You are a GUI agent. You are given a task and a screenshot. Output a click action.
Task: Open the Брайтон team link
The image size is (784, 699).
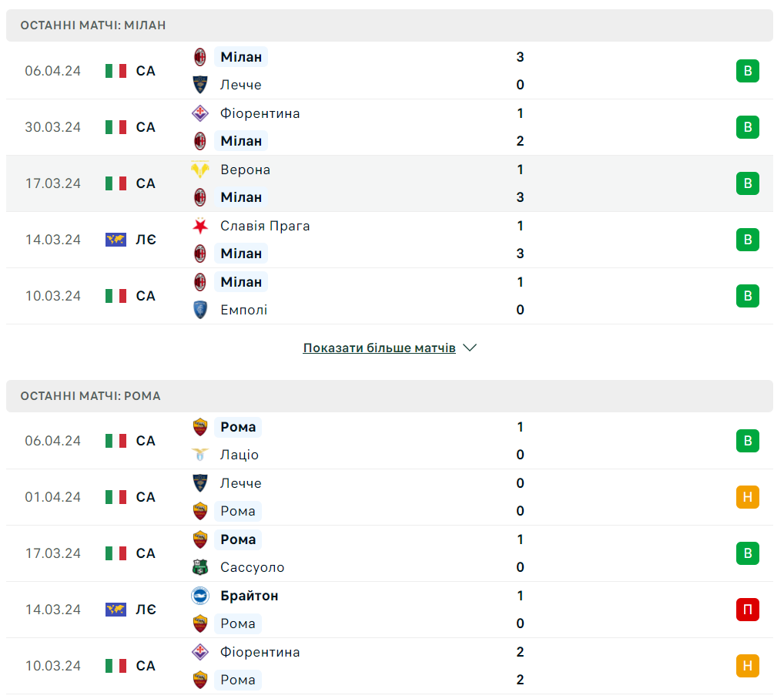tap(249, 596)
